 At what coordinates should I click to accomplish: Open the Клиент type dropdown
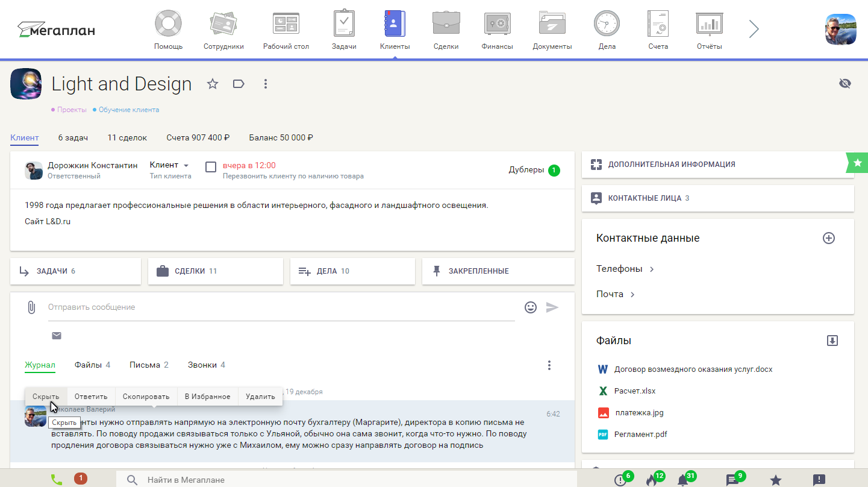(x=169, y=165)
